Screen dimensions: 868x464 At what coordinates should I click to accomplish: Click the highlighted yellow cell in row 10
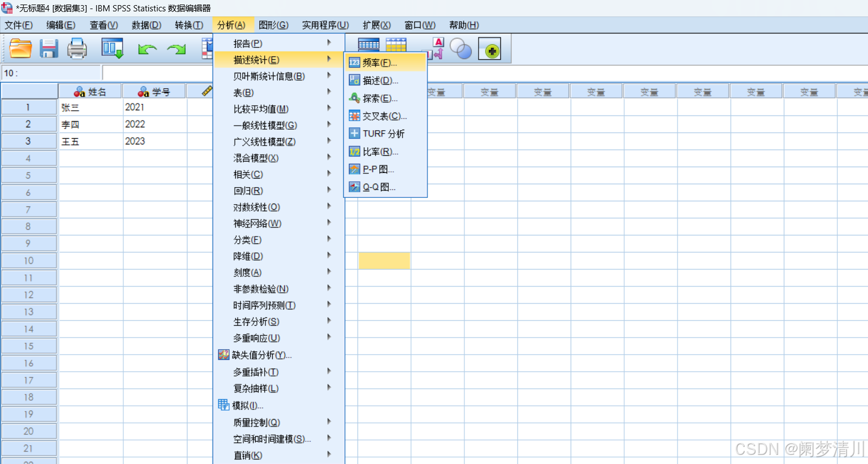(x=384, y=261)
